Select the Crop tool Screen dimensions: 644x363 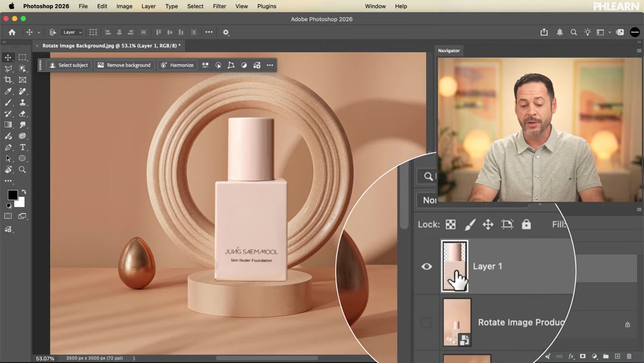pyautogui.click(x=8, y=80)
